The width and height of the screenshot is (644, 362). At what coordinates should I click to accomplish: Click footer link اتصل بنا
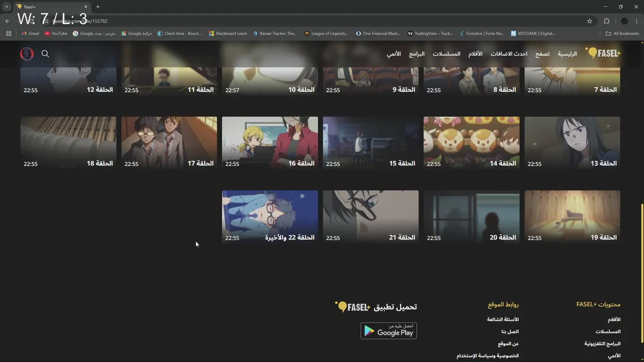click(510, 332)
